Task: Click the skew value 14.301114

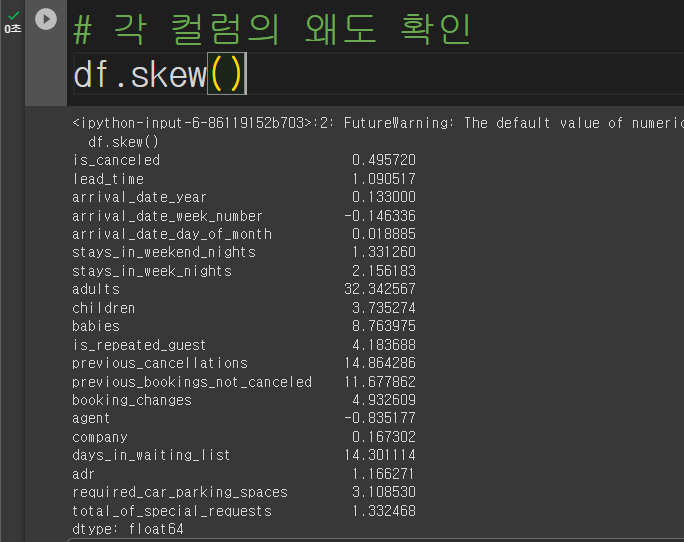Action: (380, 455)
